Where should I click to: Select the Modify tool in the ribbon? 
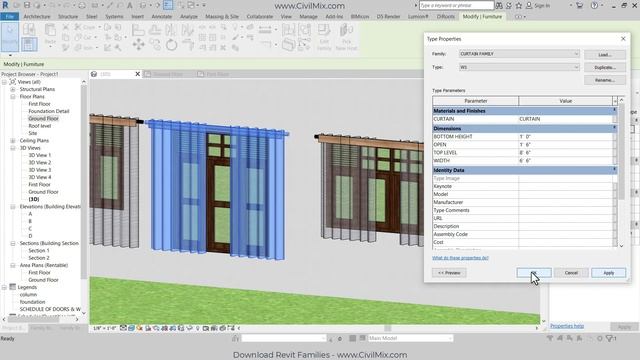(9, 37)
